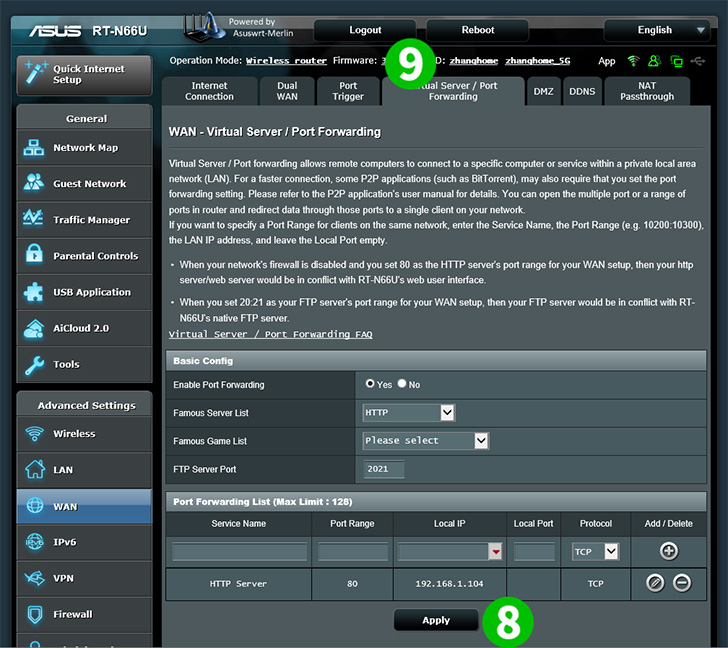Click the Logout button
This screenshot has width=728, height=648.
click(x=365, y=30)
